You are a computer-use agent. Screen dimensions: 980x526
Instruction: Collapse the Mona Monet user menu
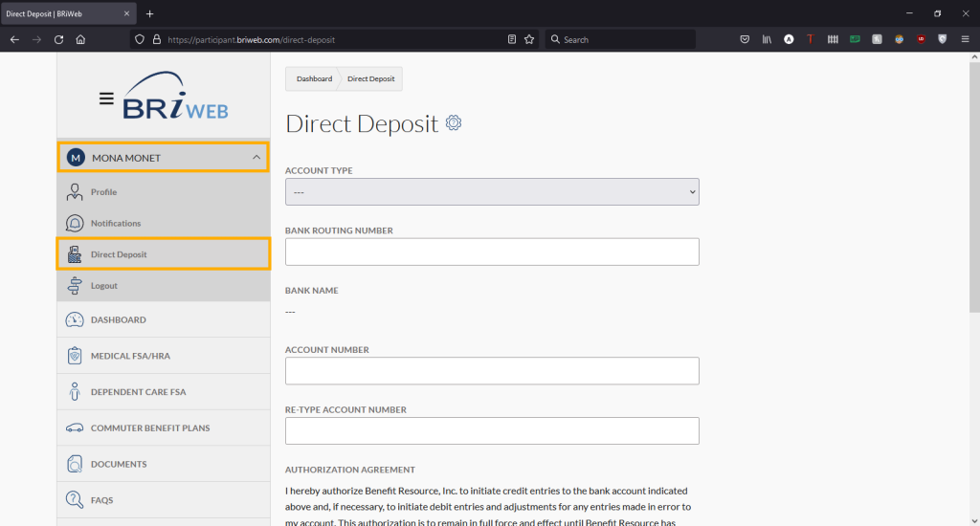point(256,158)
